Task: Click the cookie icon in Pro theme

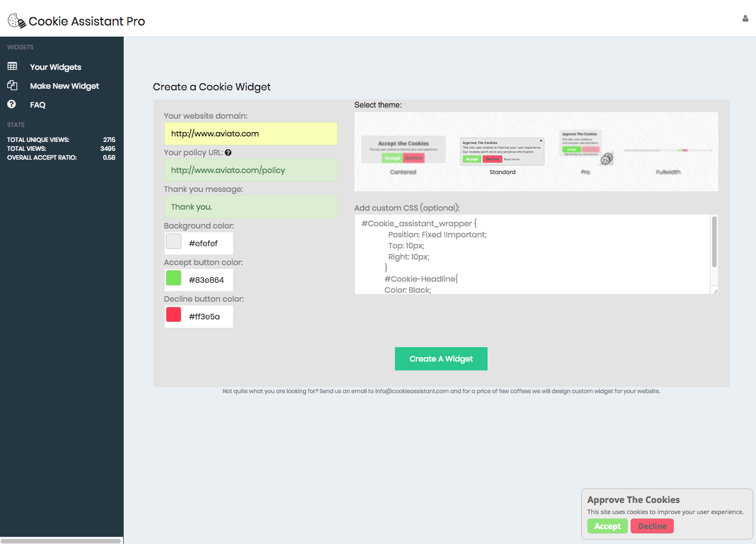Action: (607, 159)
